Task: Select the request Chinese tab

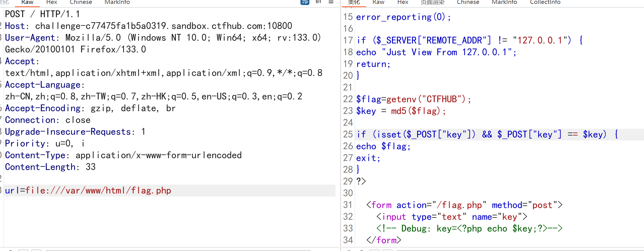Action: click(x=81, y=2)
